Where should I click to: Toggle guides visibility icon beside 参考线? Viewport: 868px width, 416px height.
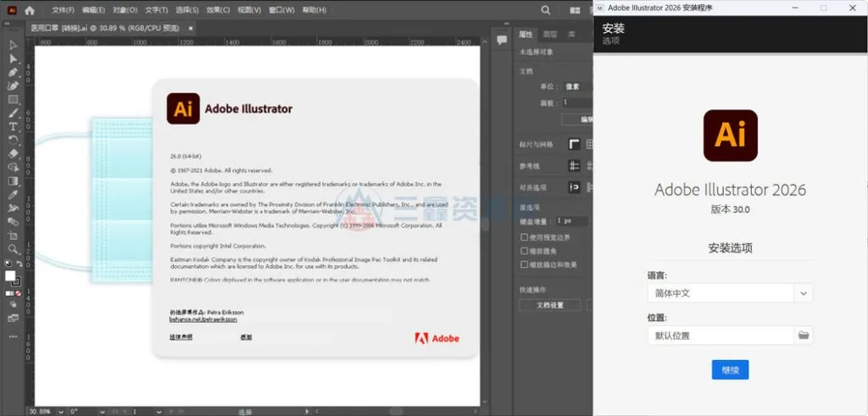574,166
